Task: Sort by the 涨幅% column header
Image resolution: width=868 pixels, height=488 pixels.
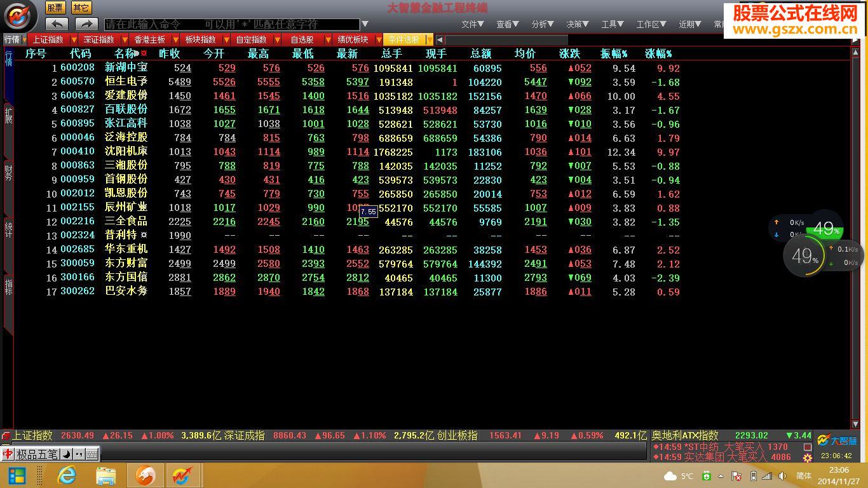Action: (658, 54)
